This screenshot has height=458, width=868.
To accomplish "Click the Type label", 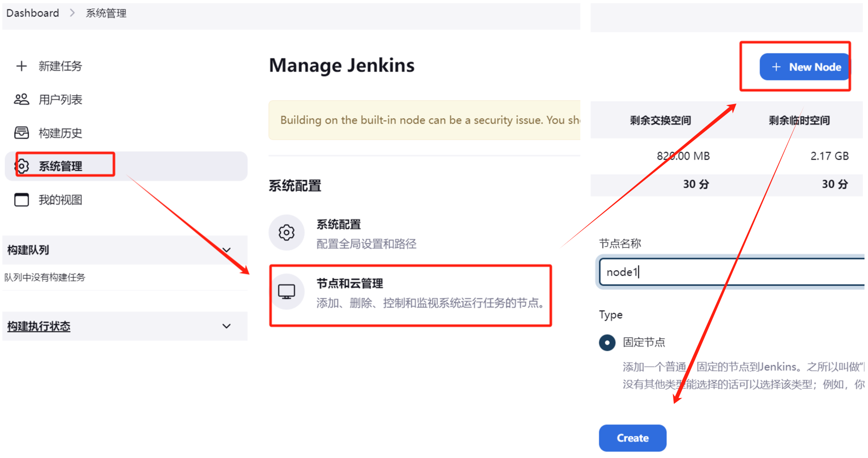I will pos(610,315).
